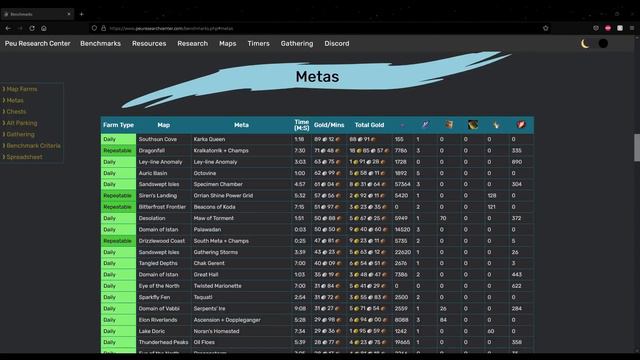The height and width of the screenshot is (360, 640).
Task: Open the browser home page icon
Action: (44, 28)
